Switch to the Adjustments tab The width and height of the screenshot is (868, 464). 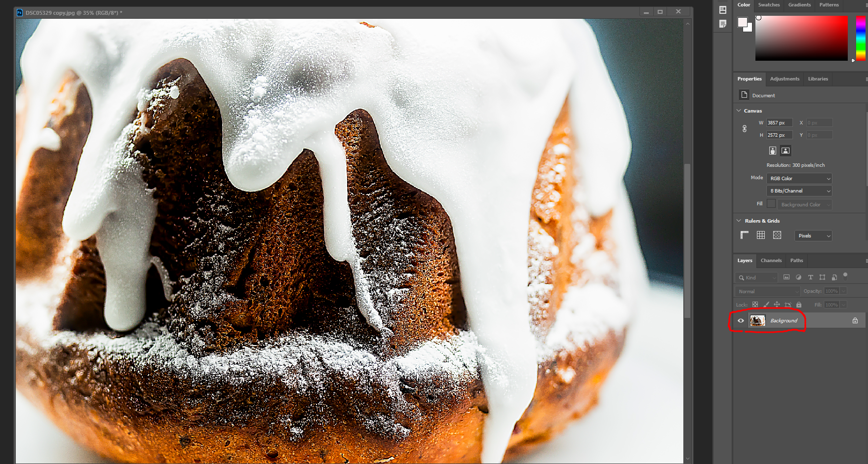point(785,79)
